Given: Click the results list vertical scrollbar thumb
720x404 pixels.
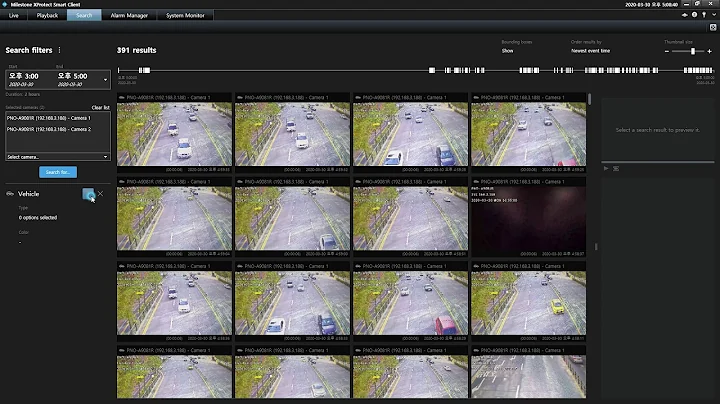Looking at the screenshot, I should click(589, 99).
